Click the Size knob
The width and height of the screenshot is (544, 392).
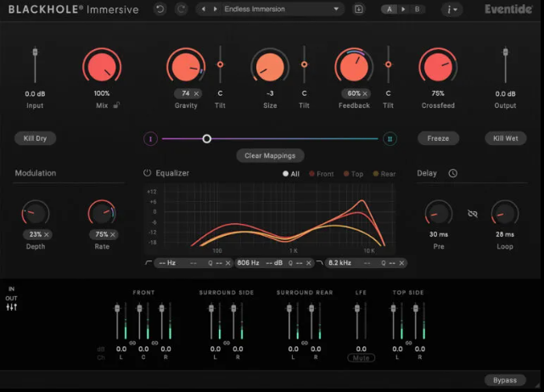(270, 66)
